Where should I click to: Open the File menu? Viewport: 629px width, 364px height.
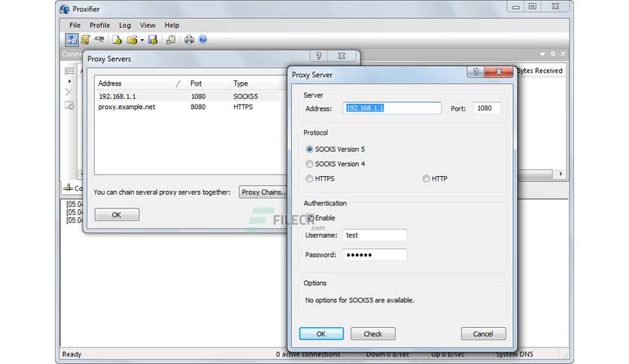pyautogui.click(x=74, y=26)
